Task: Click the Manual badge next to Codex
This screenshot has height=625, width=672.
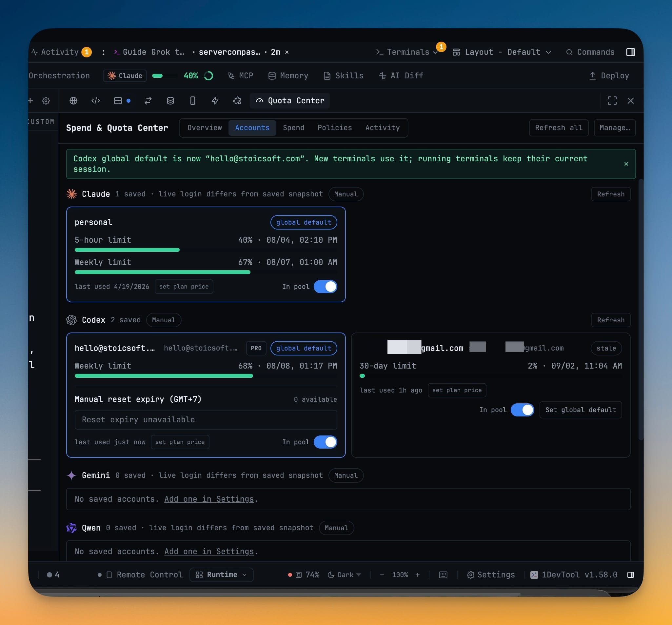Action: (164, 320)
